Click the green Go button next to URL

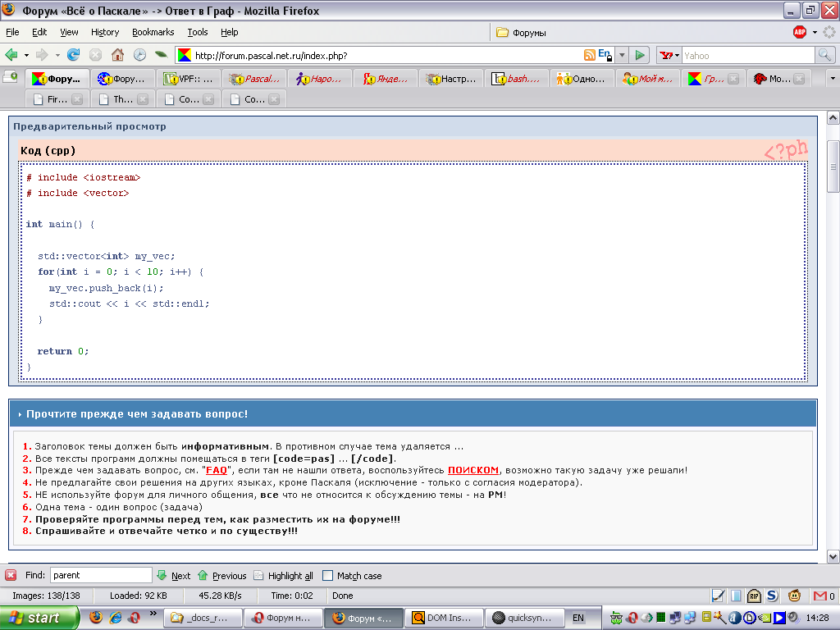tap(641, 55)
